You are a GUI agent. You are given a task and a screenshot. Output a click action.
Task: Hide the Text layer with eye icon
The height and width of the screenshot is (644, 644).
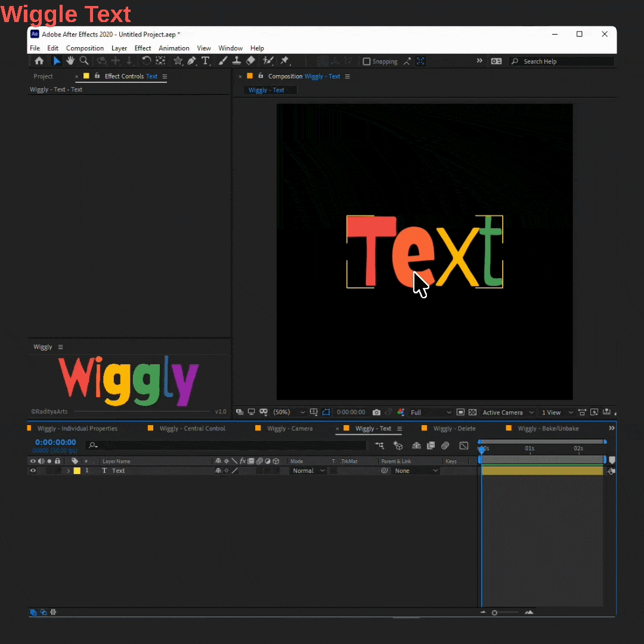pyautogui.click(x=33, y=470)
